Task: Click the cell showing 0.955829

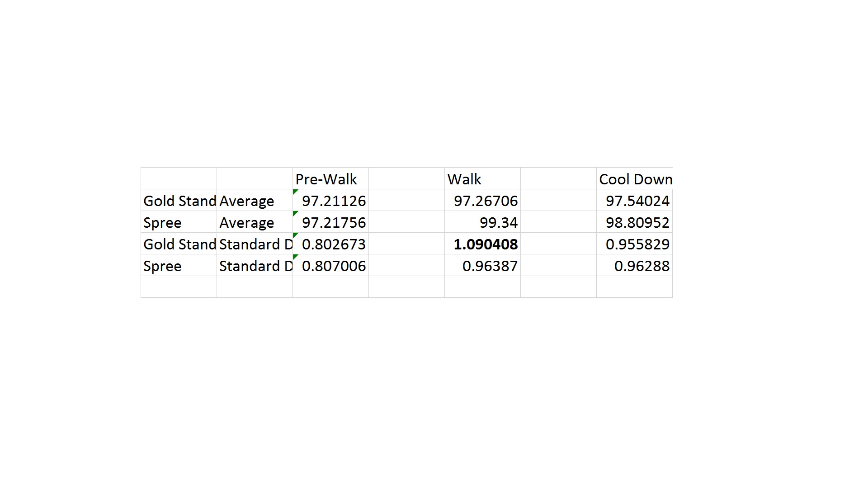Action: coord(634,244)
